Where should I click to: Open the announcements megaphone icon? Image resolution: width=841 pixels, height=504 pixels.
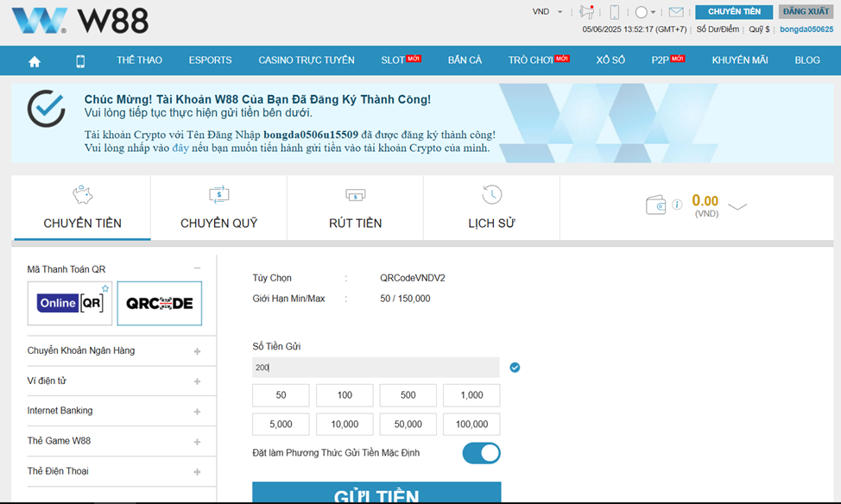point(587,12)
